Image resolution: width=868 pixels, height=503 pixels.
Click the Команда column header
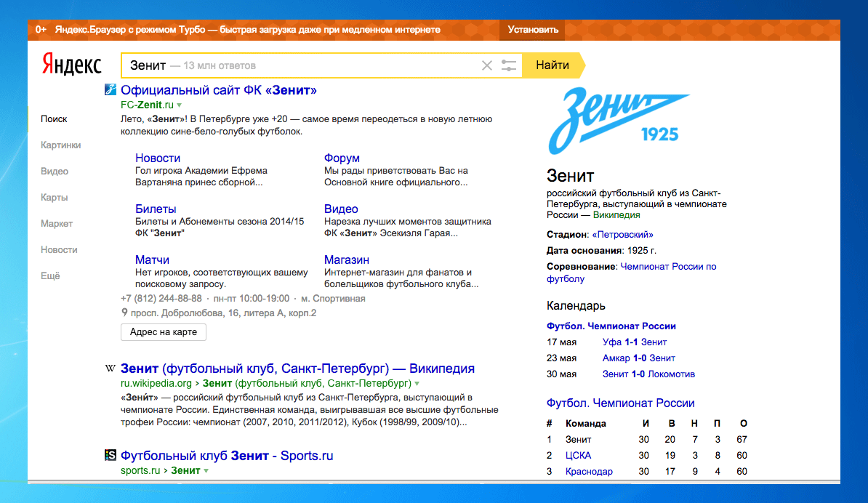coord(586,424)
